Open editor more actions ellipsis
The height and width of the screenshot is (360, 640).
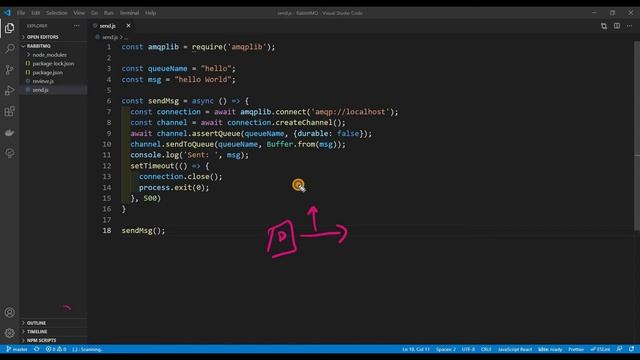pyautogui.click(x=629, y=26)
